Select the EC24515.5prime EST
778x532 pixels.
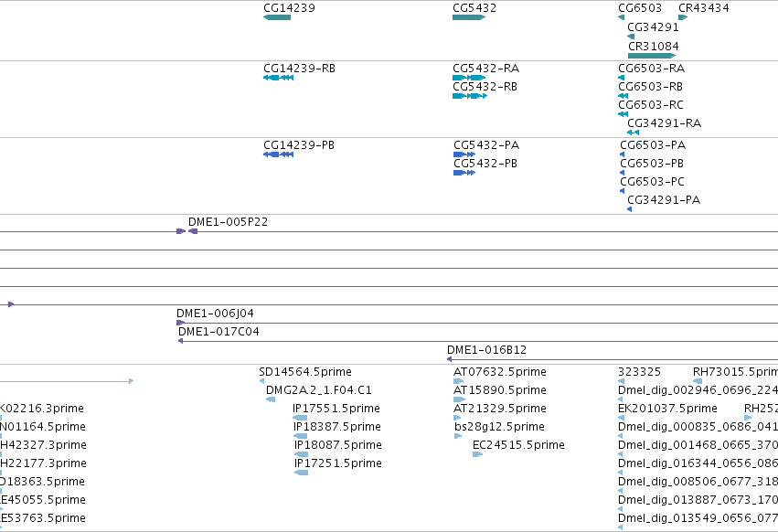[477, 454]
